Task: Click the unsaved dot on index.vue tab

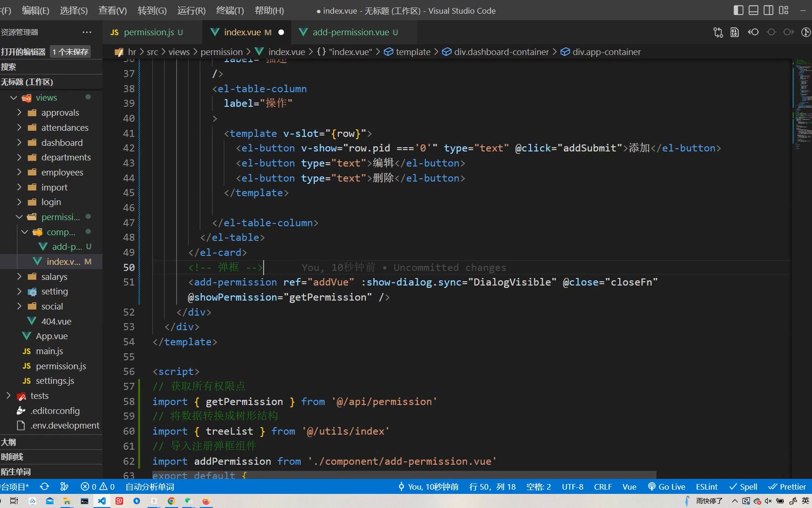Action: (281, 32)
